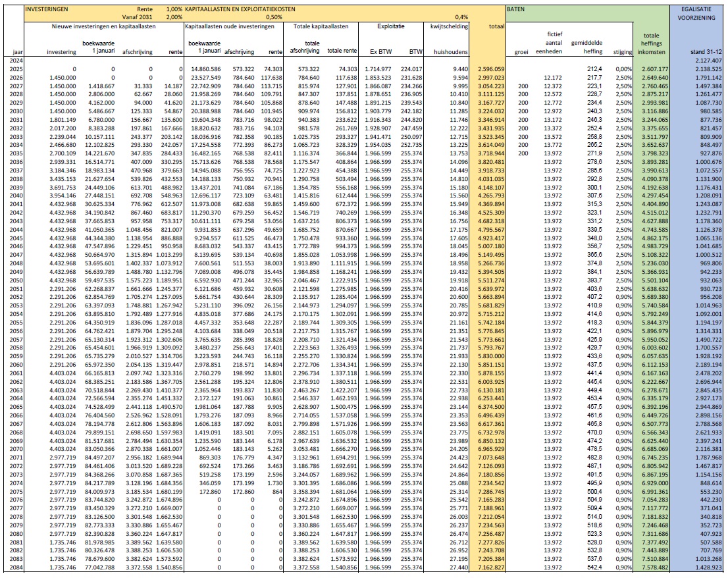Select old book value 14.860.586 in 2025
This screenshot has width=728, height=578.
click(x=207, y=69)
